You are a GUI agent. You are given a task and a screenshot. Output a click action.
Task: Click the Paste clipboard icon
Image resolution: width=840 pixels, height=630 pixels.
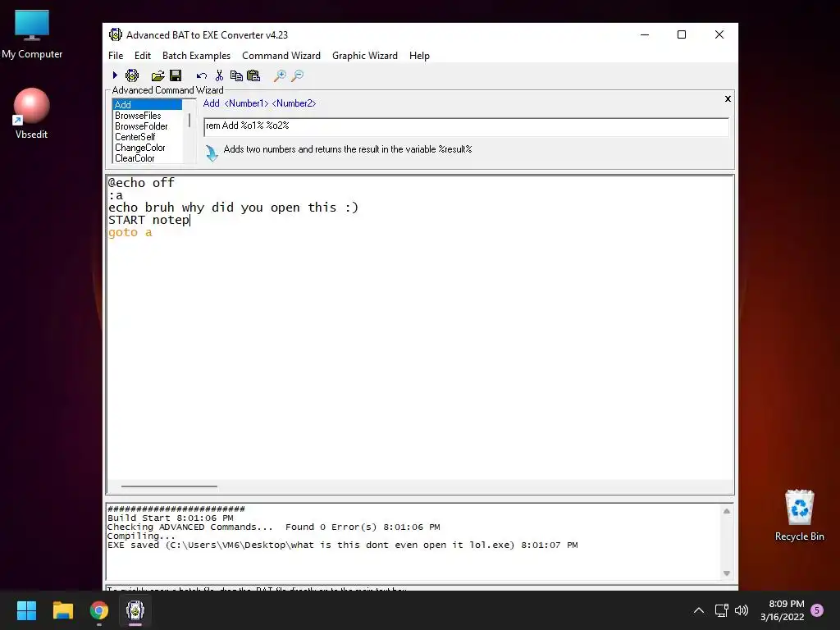pos(253,75)
